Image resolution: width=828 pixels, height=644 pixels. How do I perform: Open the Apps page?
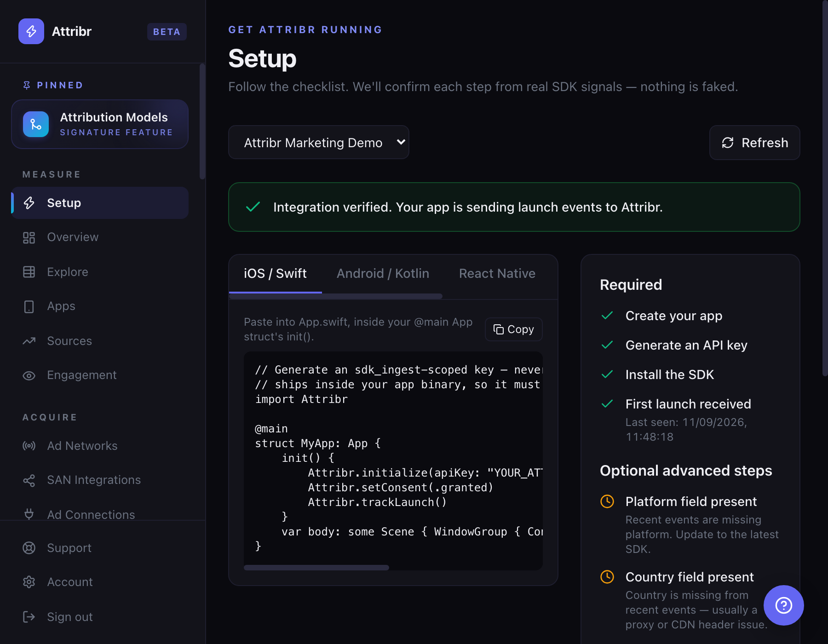[x=100, y=306]
